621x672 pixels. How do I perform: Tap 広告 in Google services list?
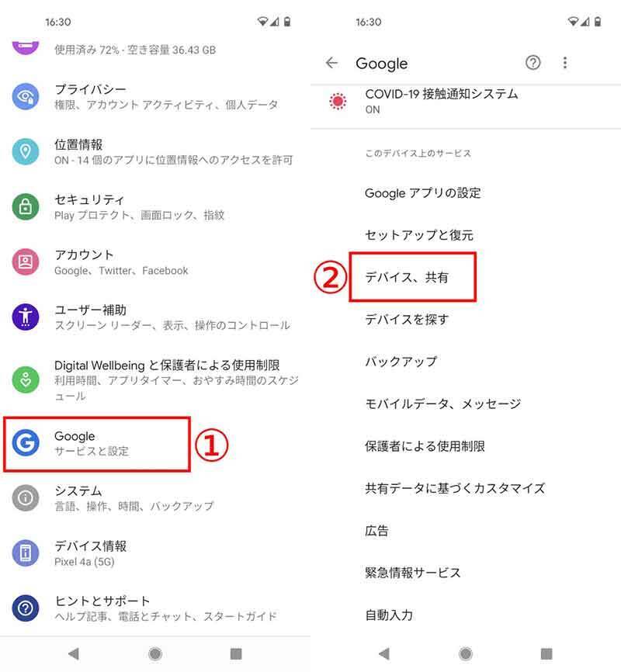pos(376,531)
